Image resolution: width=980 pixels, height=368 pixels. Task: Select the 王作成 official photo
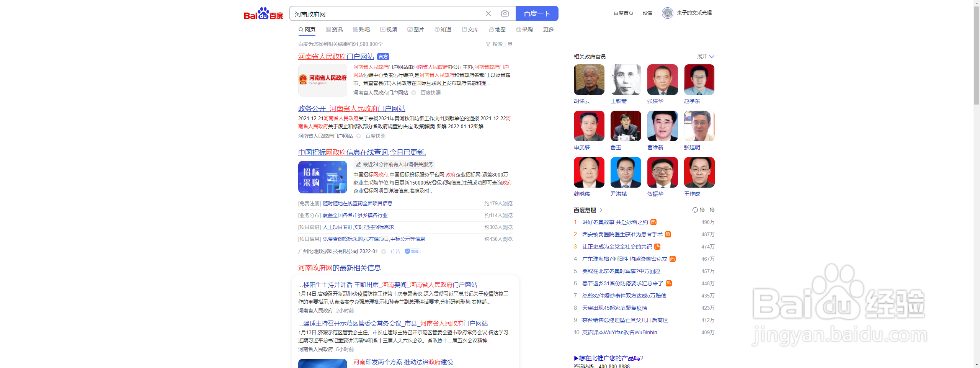(x=699, y=172)
